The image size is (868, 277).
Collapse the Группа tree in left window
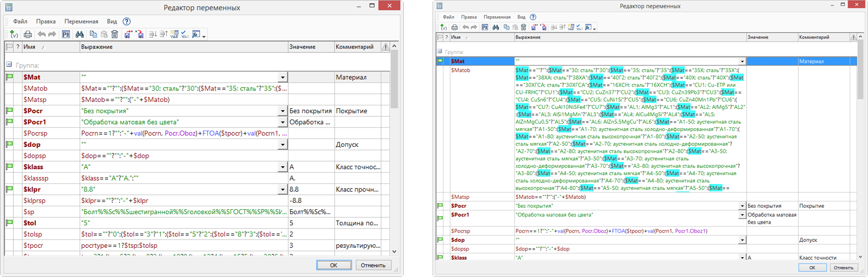point(9,65)
